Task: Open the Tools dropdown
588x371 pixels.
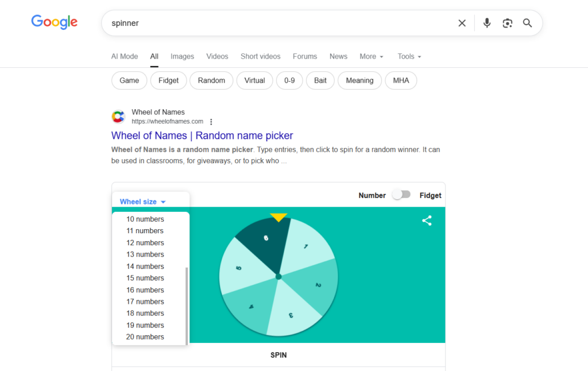Action: click(409, 56)
